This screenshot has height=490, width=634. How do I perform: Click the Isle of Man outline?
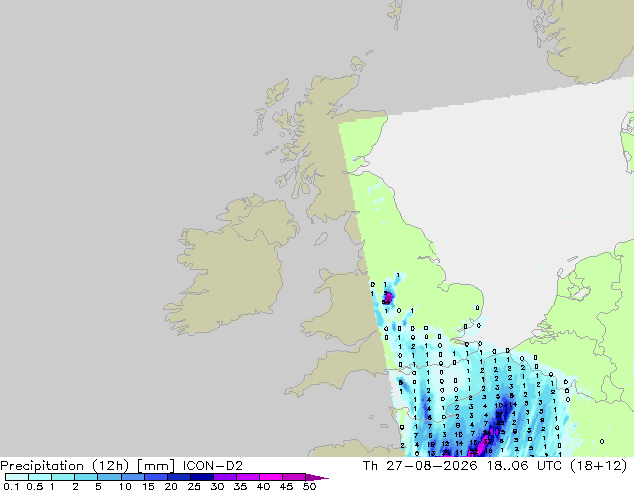pyautogui.click(x=321, y=239)
